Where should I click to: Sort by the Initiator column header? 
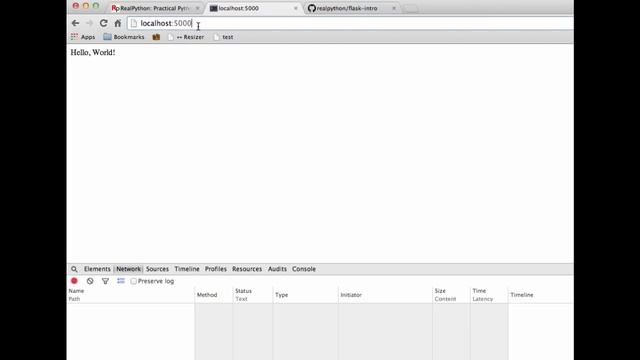(385, 295)
